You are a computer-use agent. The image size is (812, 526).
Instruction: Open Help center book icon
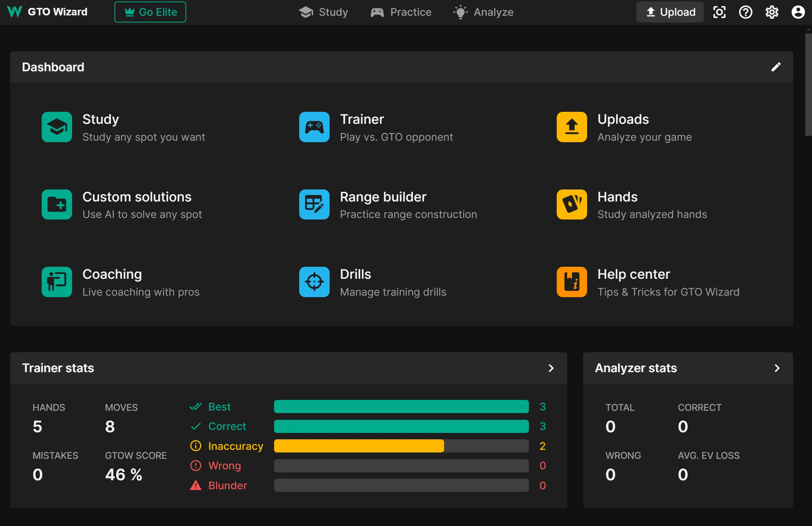571,282
